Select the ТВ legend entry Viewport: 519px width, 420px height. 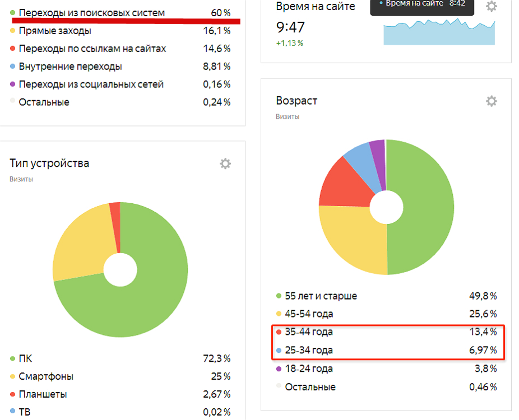(25, 412)
